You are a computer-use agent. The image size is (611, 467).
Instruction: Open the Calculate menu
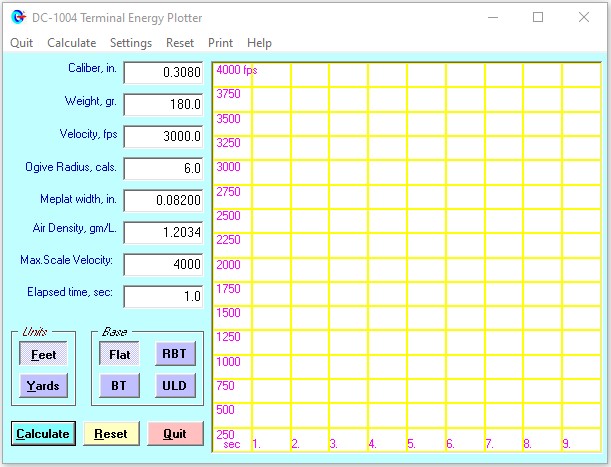pos(72,43)
